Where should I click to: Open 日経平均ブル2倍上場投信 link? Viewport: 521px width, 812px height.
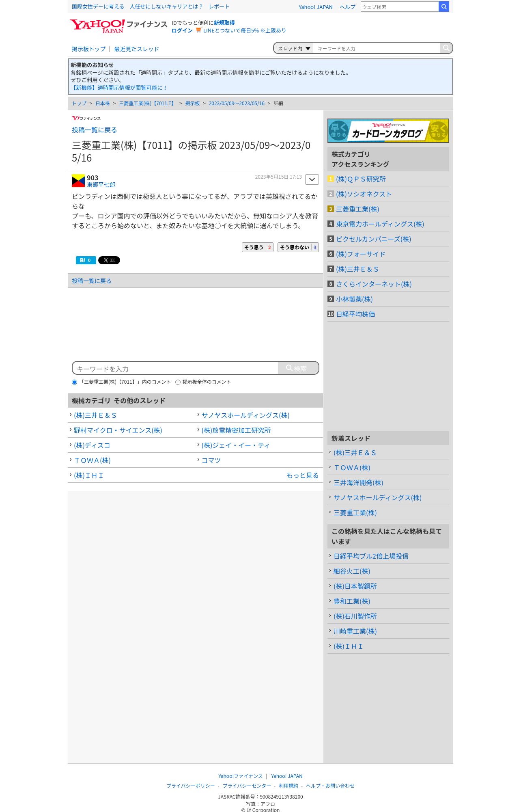pos(371,556)
